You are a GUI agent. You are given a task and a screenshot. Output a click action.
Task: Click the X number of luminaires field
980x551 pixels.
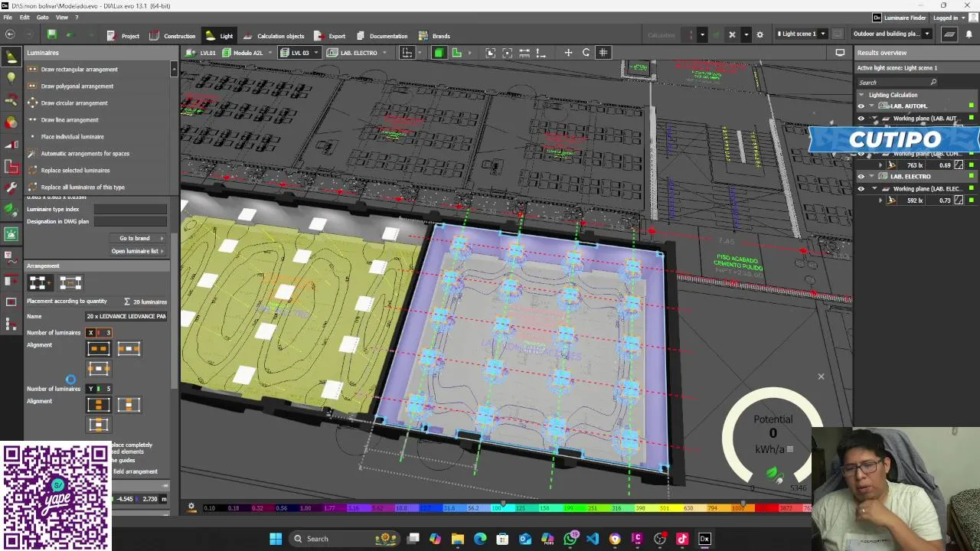(x=99, y=333)
